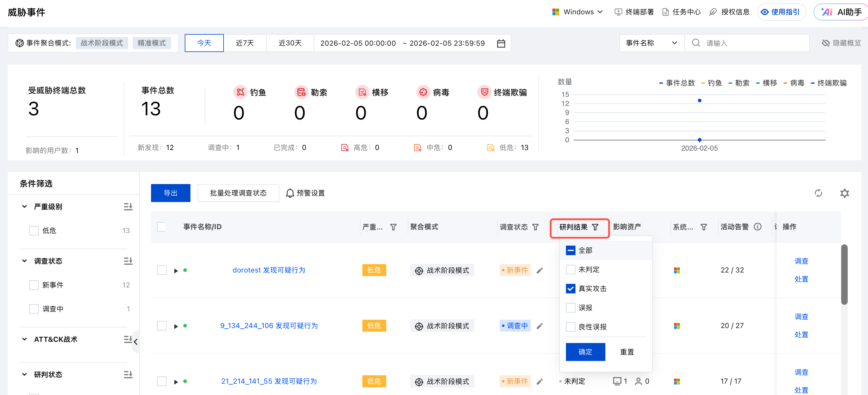868x395 pixels.
Task: Open the Windows platform dropdown
Action: pos(578,12)
